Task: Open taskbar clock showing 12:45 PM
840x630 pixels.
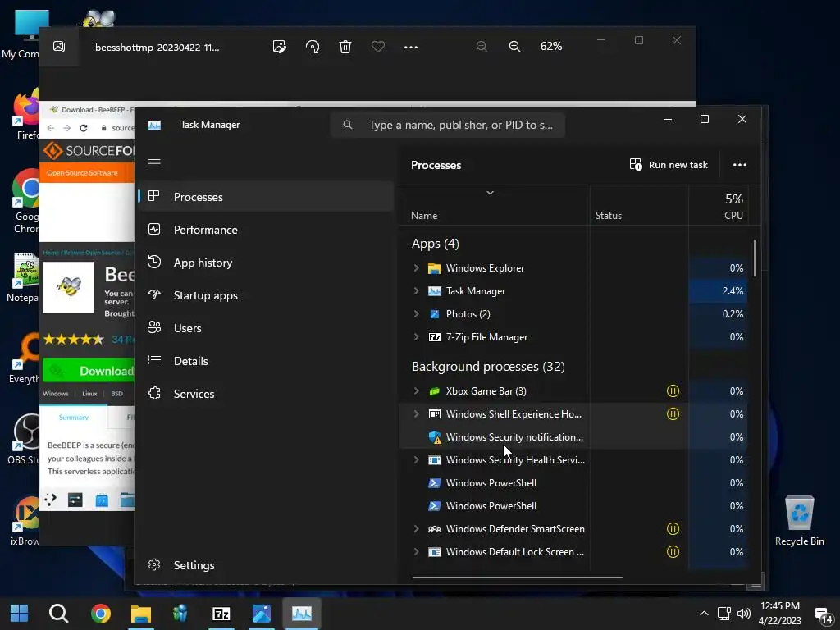Action: [780, 614]
